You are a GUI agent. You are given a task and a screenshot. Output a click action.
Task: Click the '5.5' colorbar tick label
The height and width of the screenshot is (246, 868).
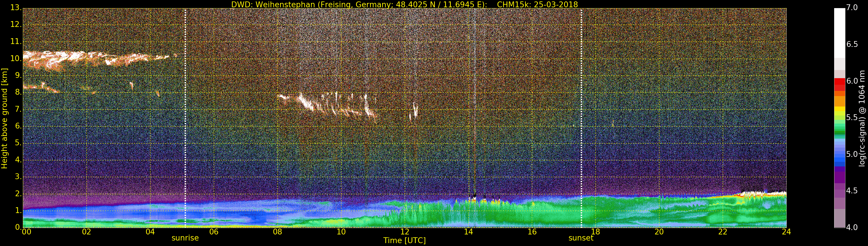pos(852,117)
